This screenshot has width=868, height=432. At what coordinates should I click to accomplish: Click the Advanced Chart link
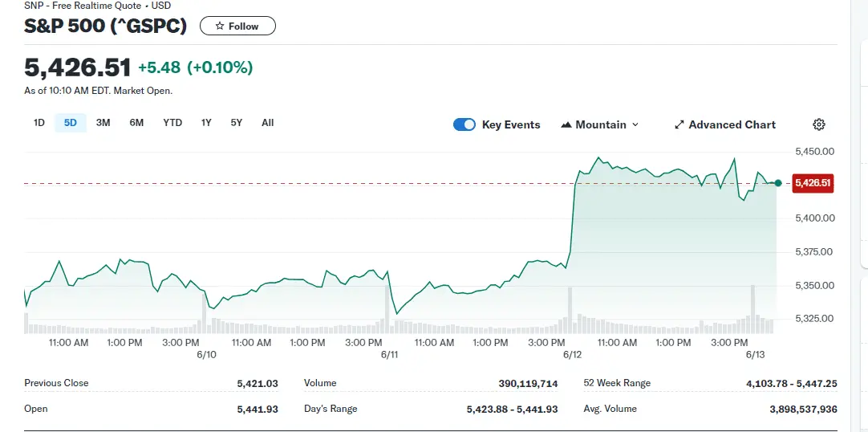tap(732, 125)
